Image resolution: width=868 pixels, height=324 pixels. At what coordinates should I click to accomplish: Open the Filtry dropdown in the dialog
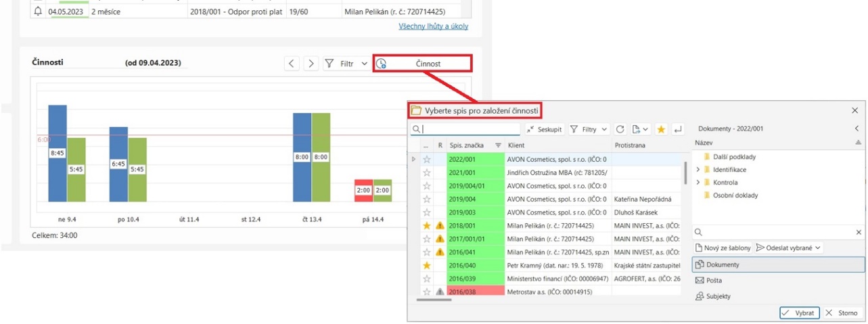pos(589,129)
